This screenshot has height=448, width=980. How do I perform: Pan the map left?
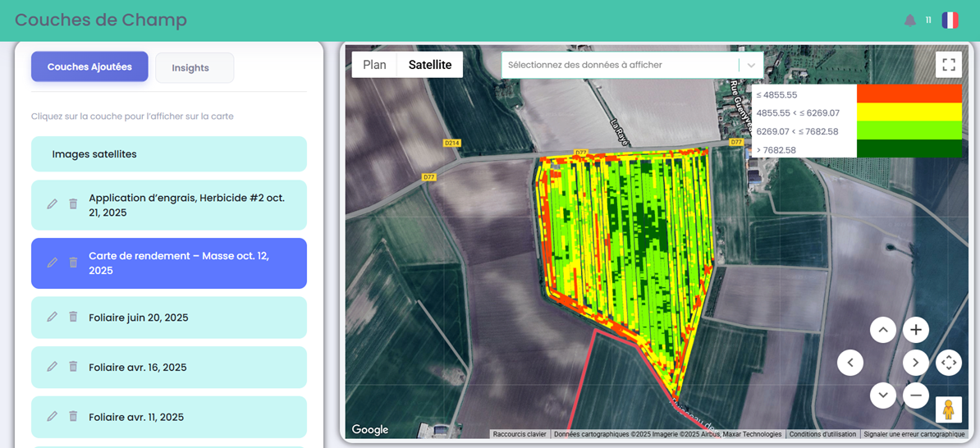tap(850, 363)
